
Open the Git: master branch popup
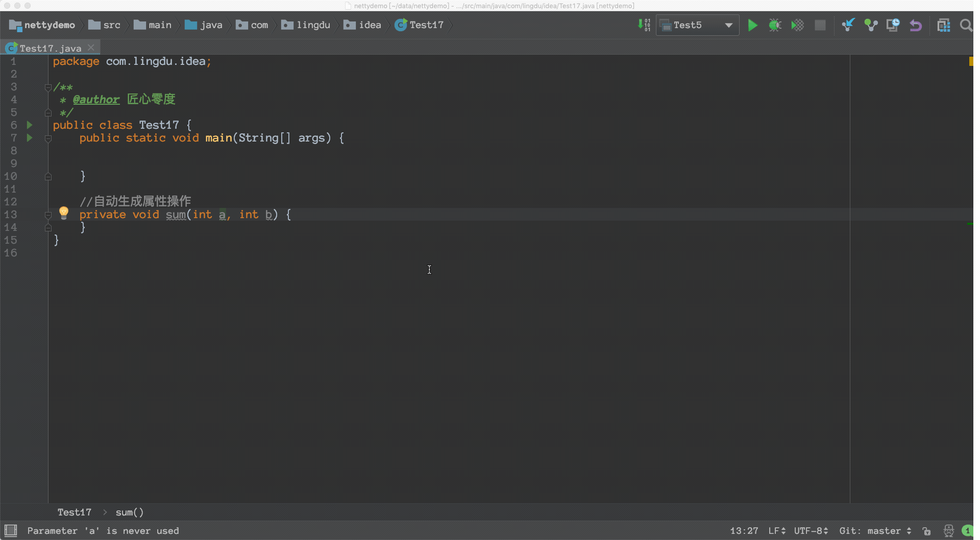click(x=875, y=531)
